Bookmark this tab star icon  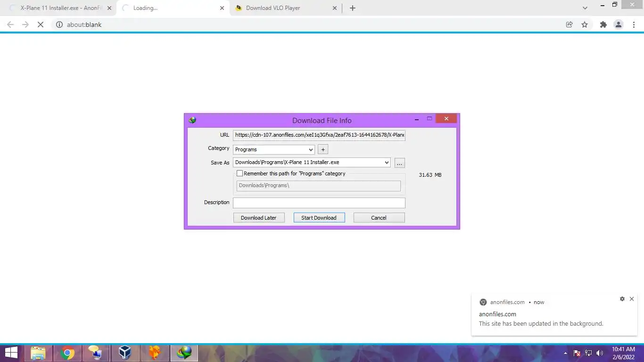(x=585, y=25)
